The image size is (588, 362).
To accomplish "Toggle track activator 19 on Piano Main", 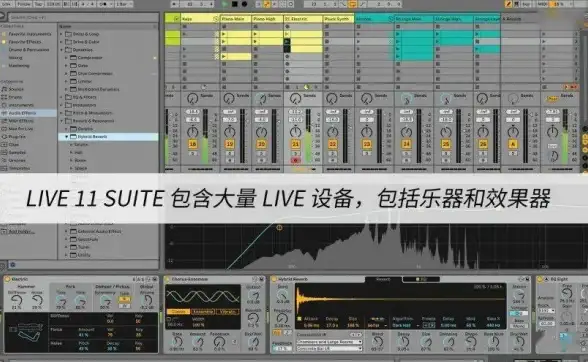I will pyautogui.click(x=230, y=144).
